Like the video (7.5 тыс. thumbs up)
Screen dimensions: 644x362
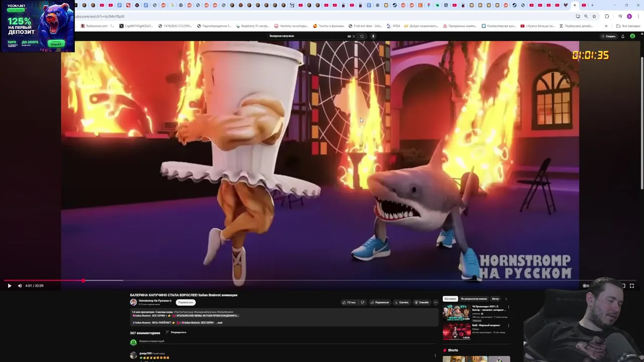click(x=349, y=302)
